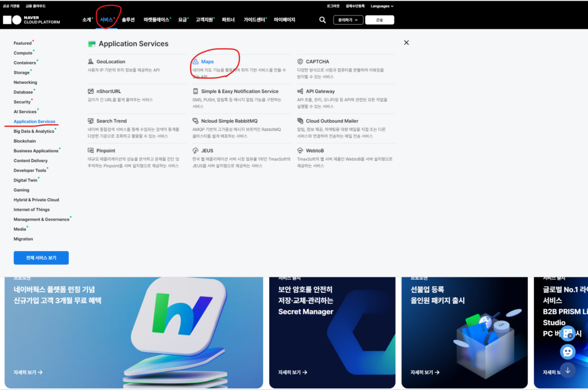Open the 요금 menu
The height and width of the screenshot is (390, 588).
[x=183, y=20]
